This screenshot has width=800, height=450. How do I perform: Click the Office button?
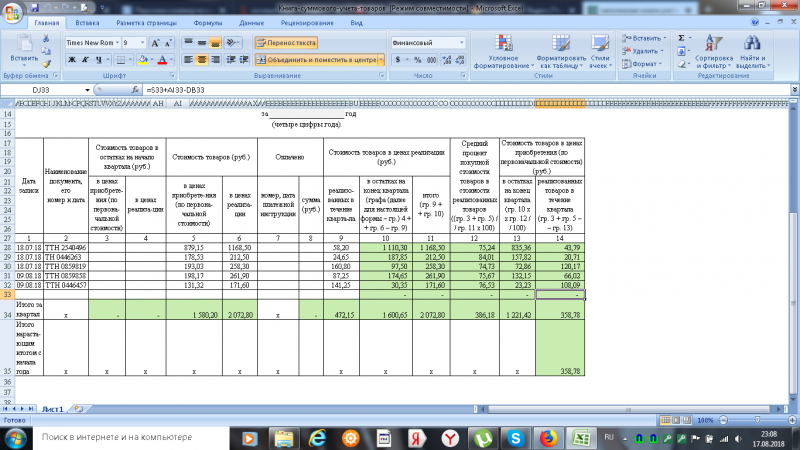[13, 10]
